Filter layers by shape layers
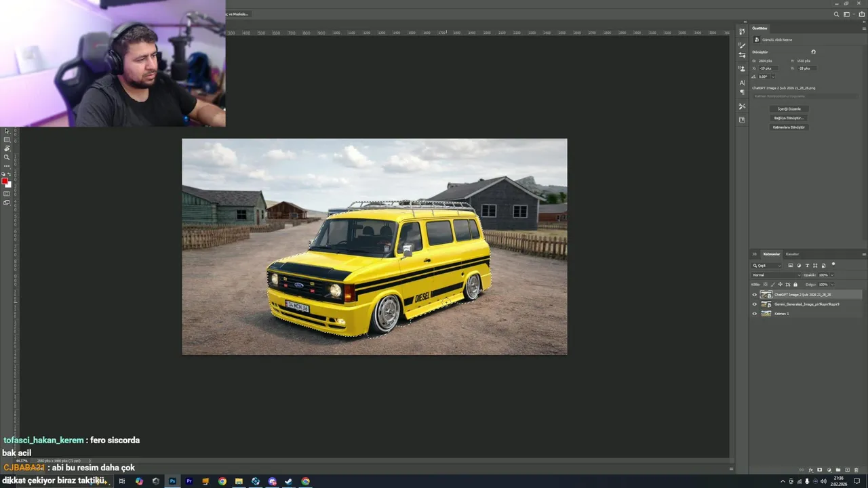 pyautogui.click(x=815, y=266)
